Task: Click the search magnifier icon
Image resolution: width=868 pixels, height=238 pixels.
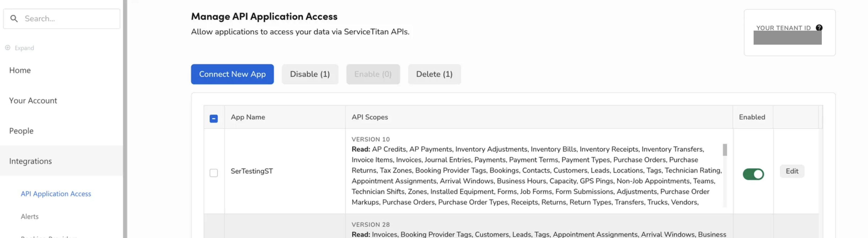Action: click(14, 19)
